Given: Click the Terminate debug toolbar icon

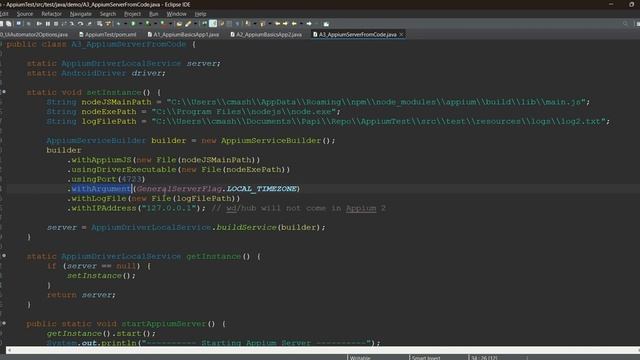Looking at the screenshot, I should point(56,24).
